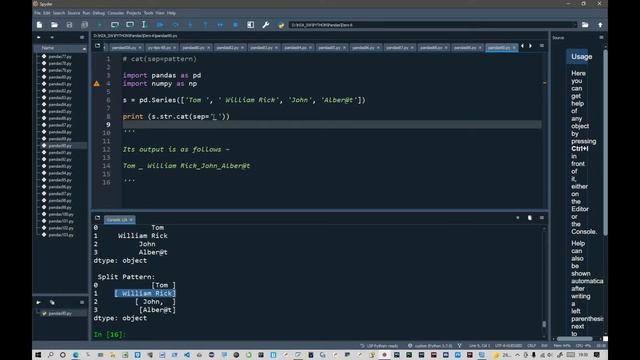Click the Maximize current pane icon
Screen dimensions: 640x360
click(251, 25)
